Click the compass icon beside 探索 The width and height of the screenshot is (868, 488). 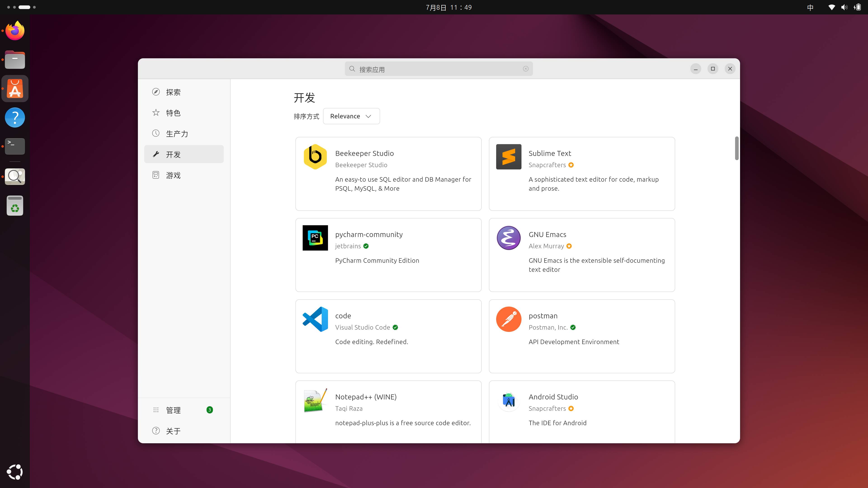pos(156,92)
